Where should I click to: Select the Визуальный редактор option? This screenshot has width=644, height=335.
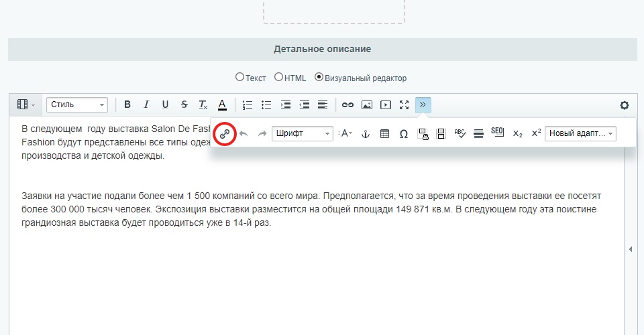319,78
